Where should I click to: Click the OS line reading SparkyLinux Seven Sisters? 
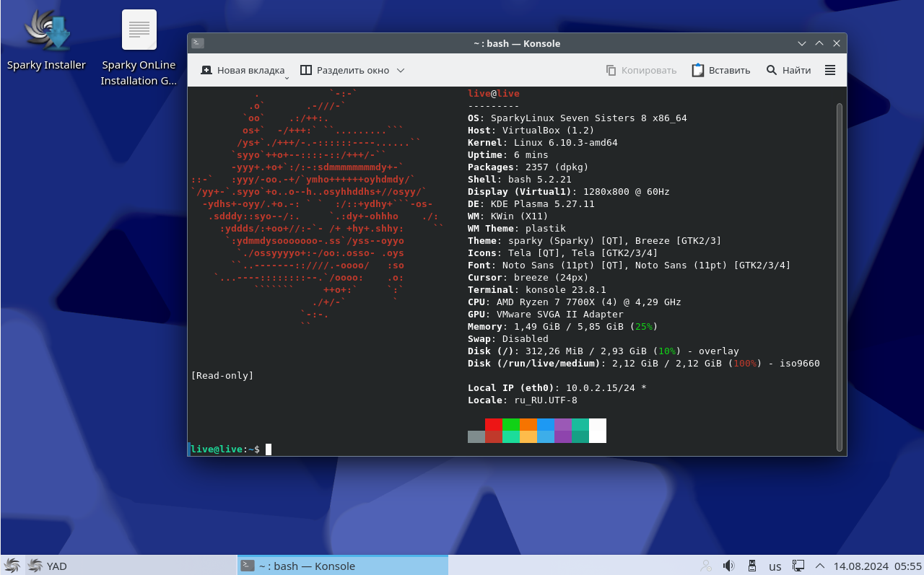click(577, 118)
